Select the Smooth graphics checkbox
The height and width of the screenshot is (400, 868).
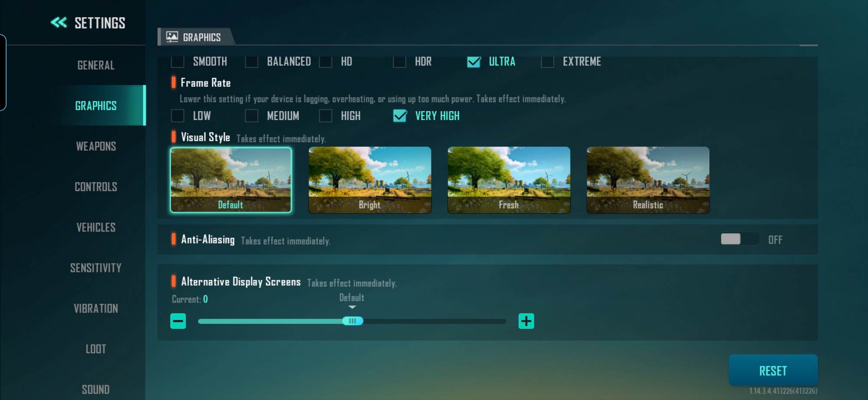178,62
